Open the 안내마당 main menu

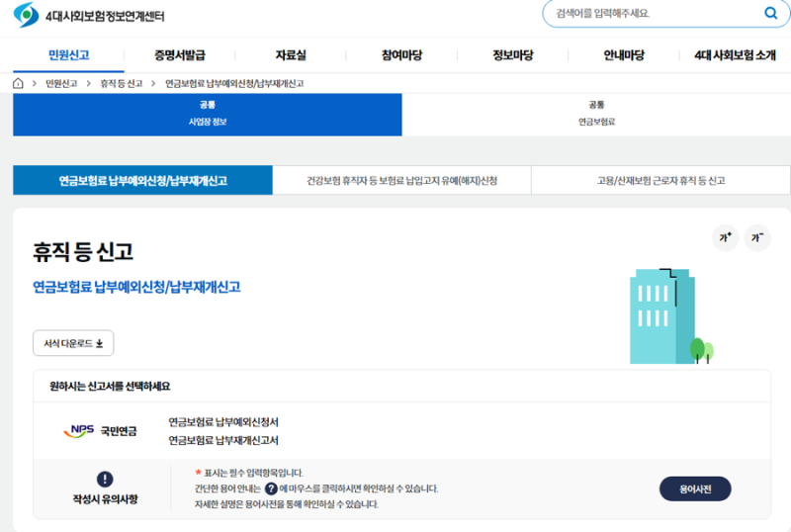tap(624, 55)
